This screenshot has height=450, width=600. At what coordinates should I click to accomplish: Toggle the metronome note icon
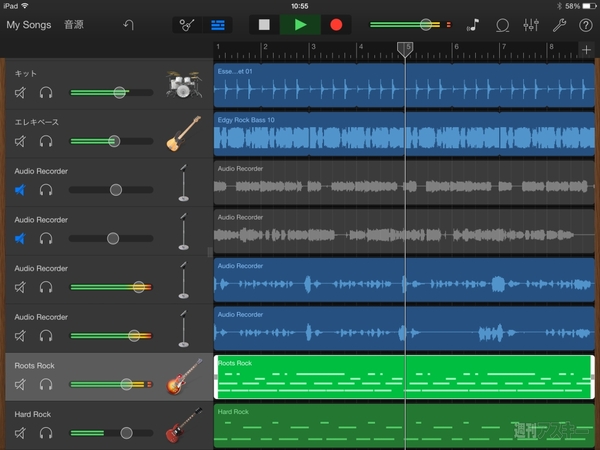tap(473, 24)
